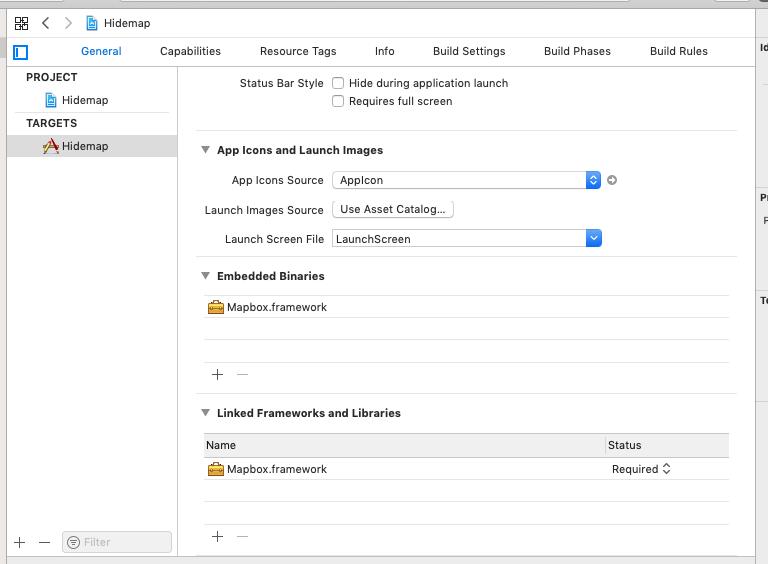Go forward with the right chevron
Image resolution: width=768 pixels, height=564 pixels.
point(68,23)
